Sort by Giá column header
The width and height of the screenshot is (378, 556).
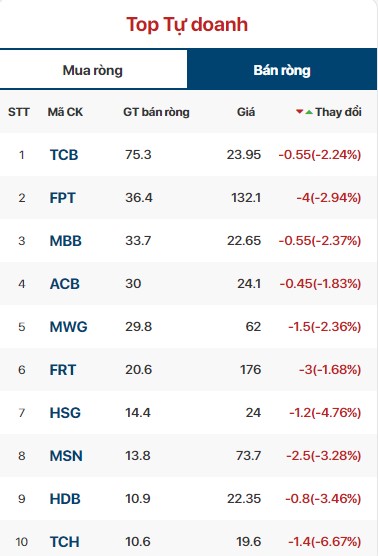click(x=246, y=112)
